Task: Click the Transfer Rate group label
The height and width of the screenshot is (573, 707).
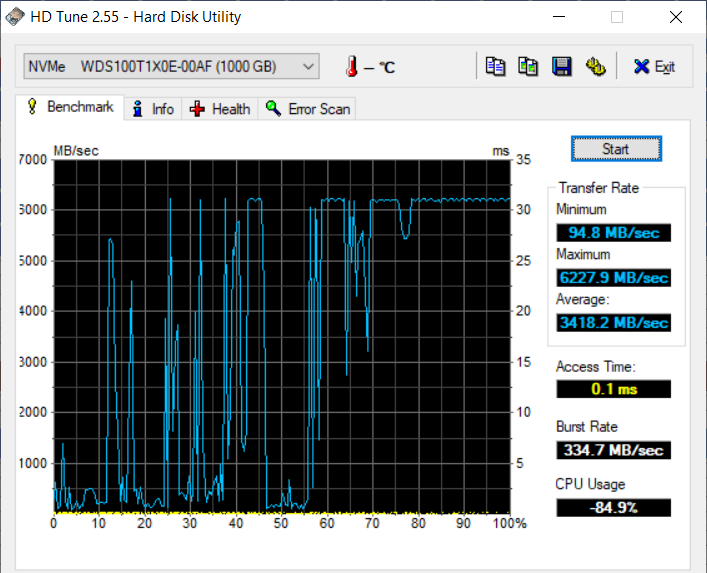Action: 599,188
